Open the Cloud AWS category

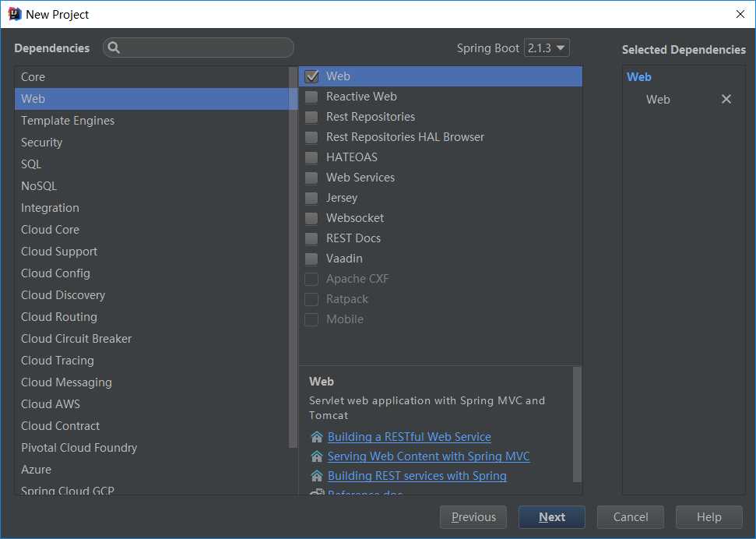tap(151, 404)
